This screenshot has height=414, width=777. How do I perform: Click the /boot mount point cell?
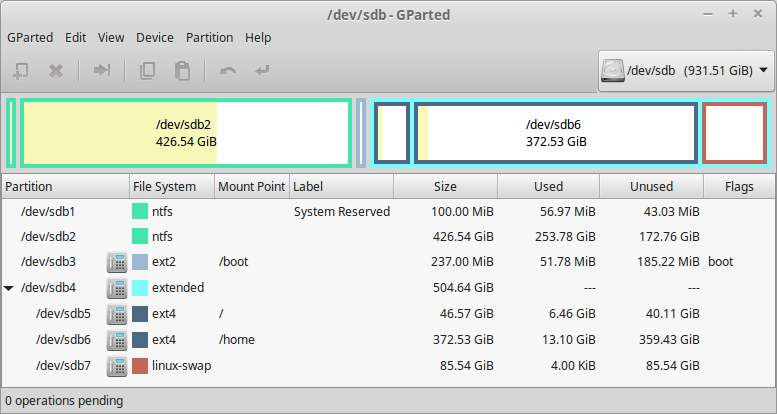[x=233, y=262]
